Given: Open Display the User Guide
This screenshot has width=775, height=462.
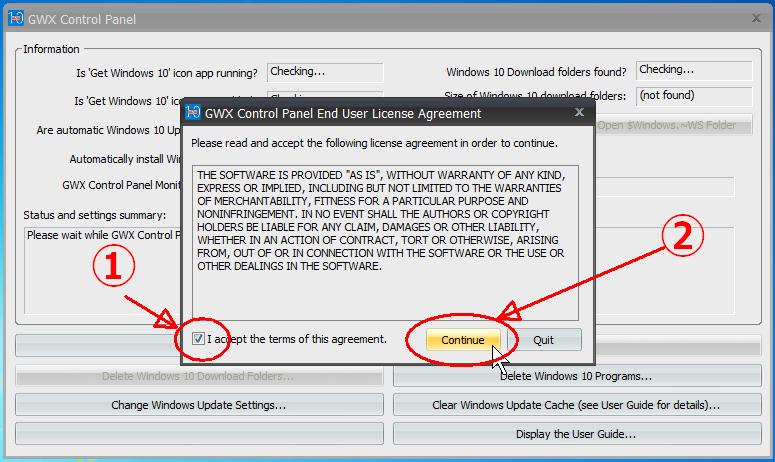Looking at the screenshot, I should coord(575,434).
